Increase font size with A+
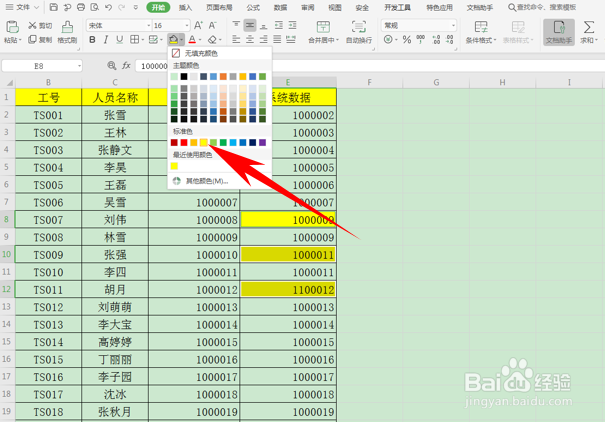Screen dimensions: 605x422 tap(198, 25)
